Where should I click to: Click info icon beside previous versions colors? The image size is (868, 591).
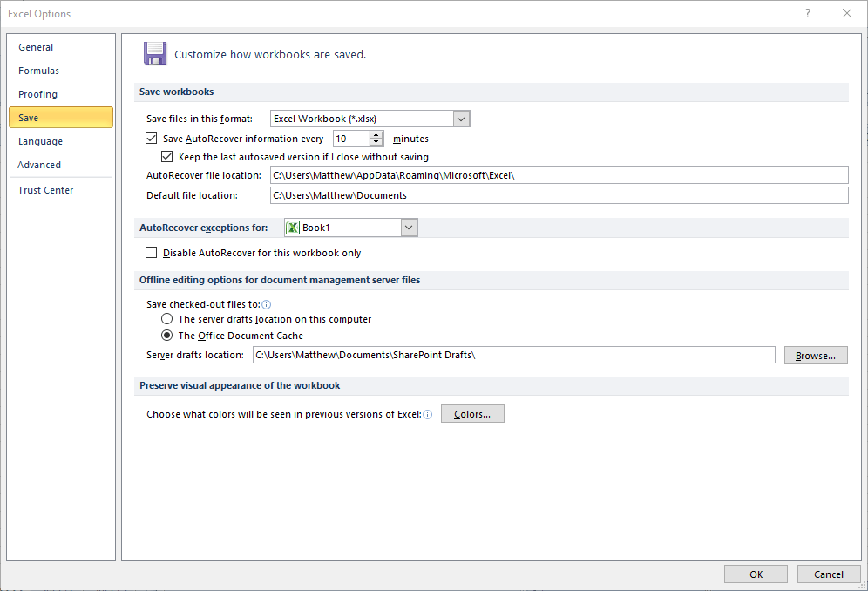pos(427,414)
